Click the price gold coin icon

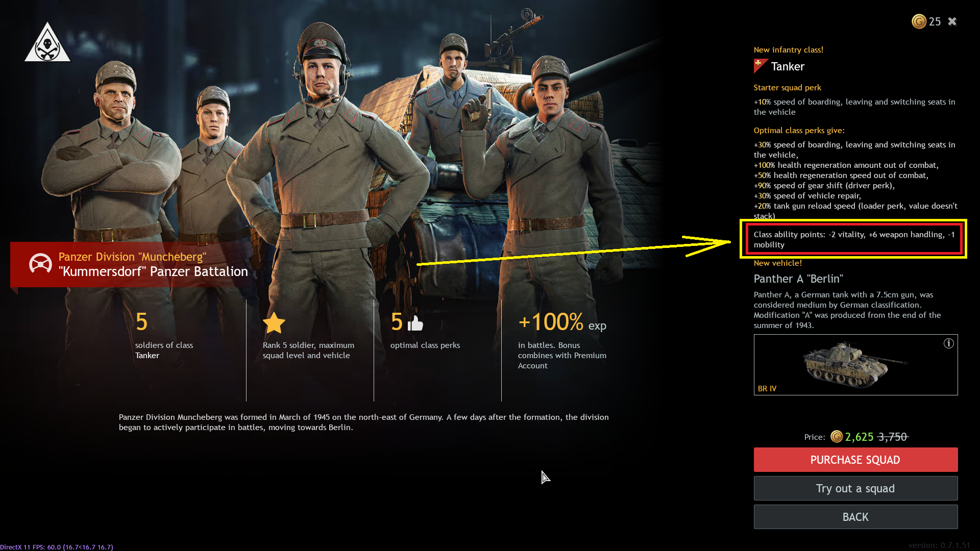[x=837, y=437]
